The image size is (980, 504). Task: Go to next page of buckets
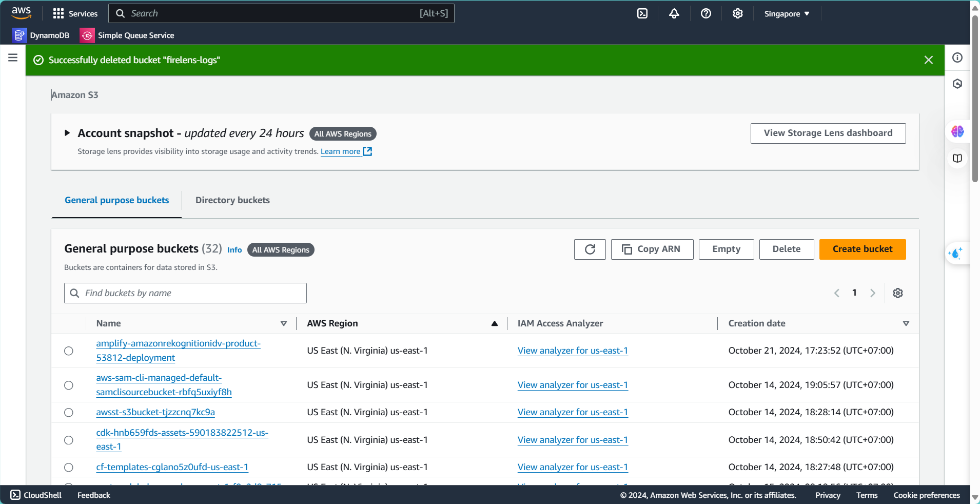[873, 293]
